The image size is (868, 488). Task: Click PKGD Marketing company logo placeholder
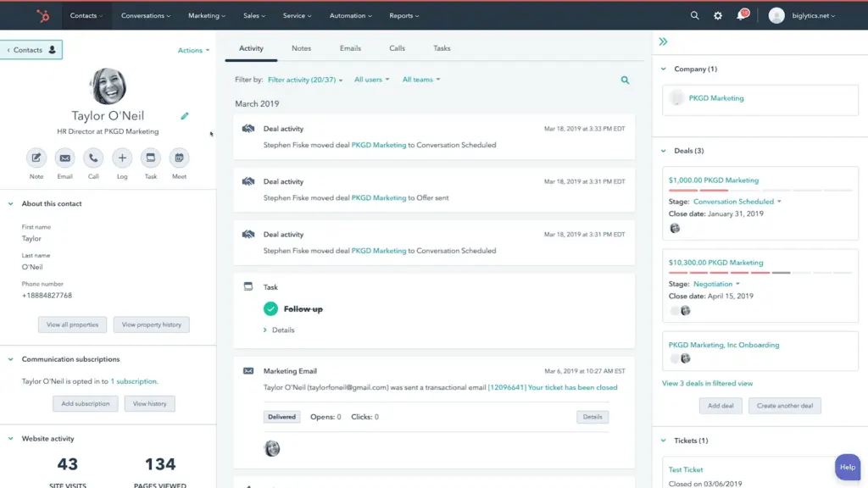coord(676,98)
